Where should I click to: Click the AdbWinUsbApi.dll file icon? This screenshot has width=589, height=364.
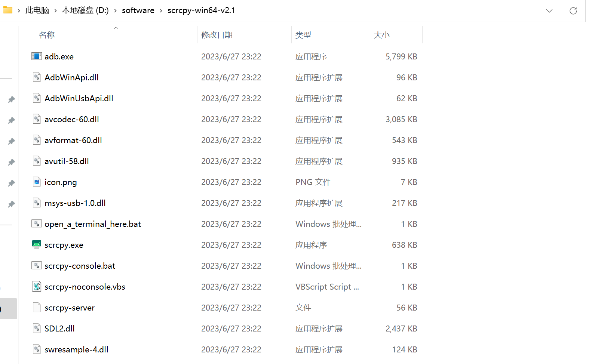(36, 98)
